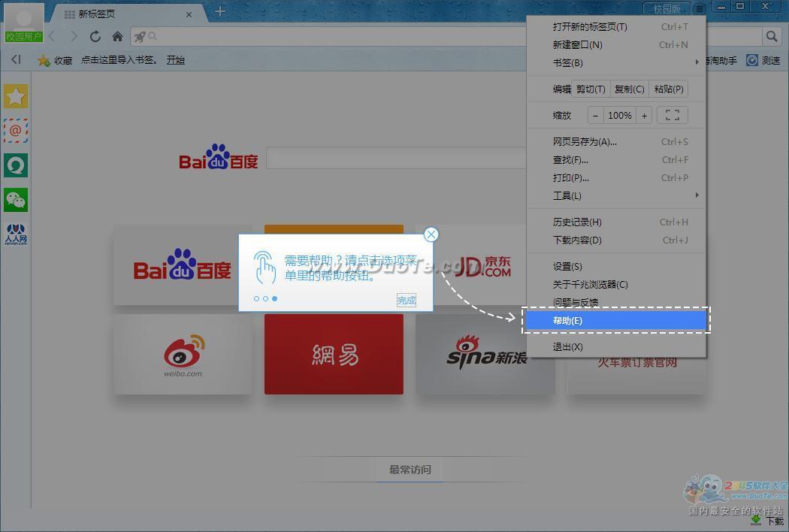Click the search magnifier at address bar end

pos(772,36)
